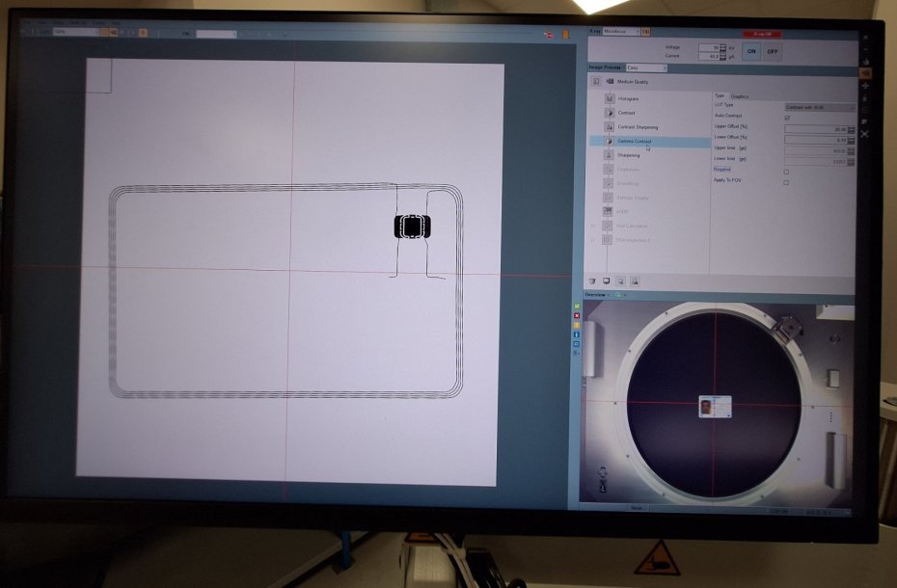Toggle the Auto Contrast checkbox
The width and height of the screenshot is (897, 588).
[787, 118]
